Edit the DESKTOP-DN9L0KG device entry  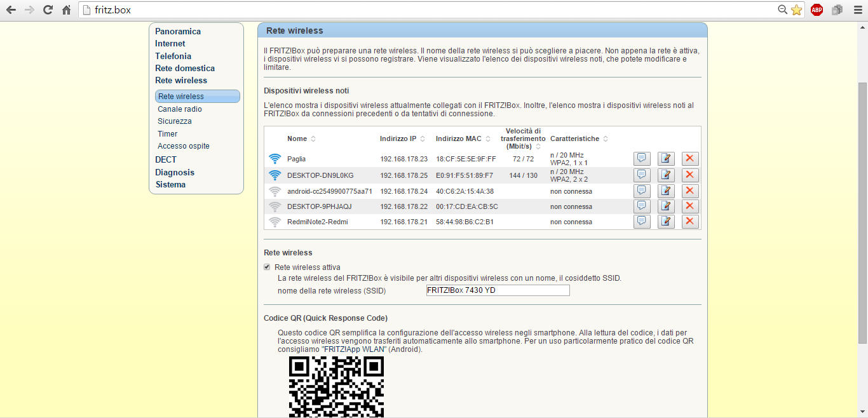[666, 175]
